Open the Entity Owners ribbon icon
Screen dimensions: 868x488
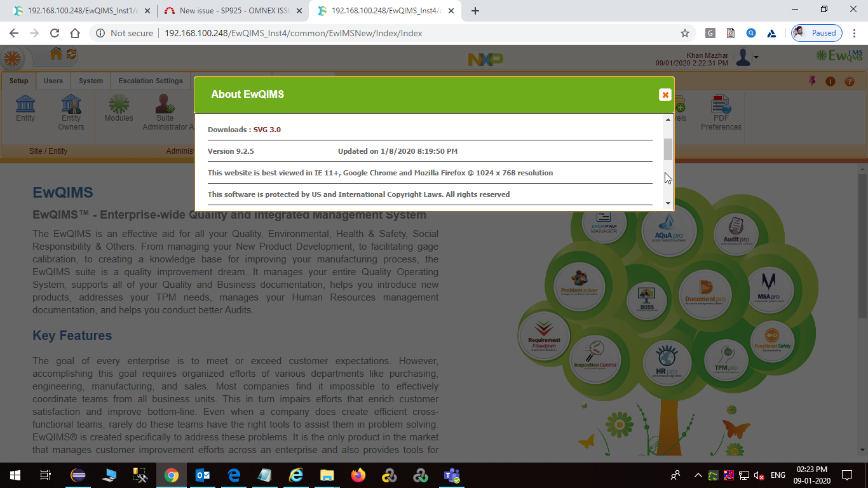tap(71, 112)
